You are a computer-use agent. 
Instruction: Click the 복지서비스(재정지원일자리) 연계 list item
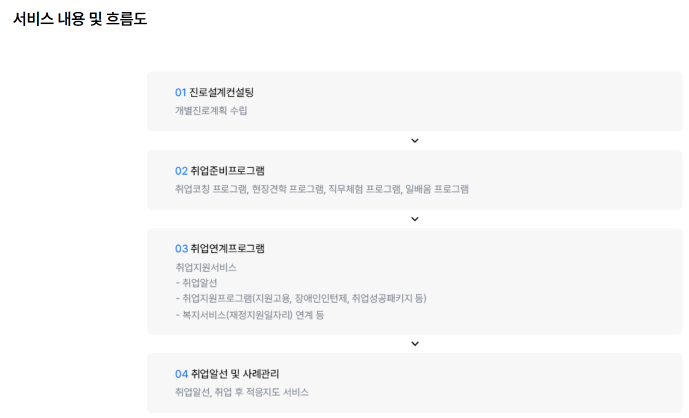tap(249, 315)
